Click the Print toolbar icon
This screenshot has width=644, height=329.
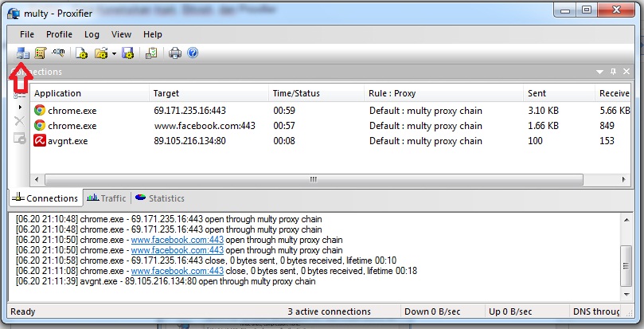click(x=175, y=53)
